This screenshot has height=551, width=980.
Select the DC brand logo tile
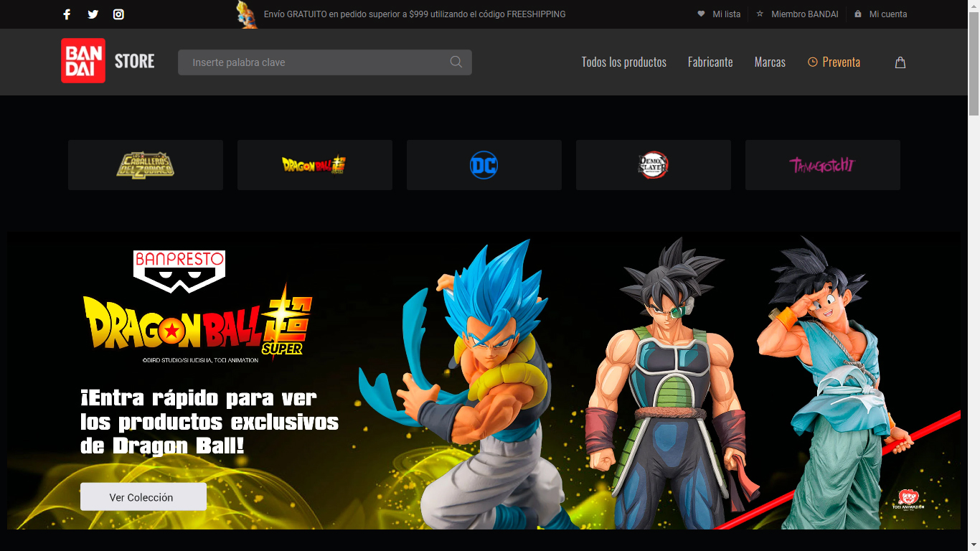[484, 165]
